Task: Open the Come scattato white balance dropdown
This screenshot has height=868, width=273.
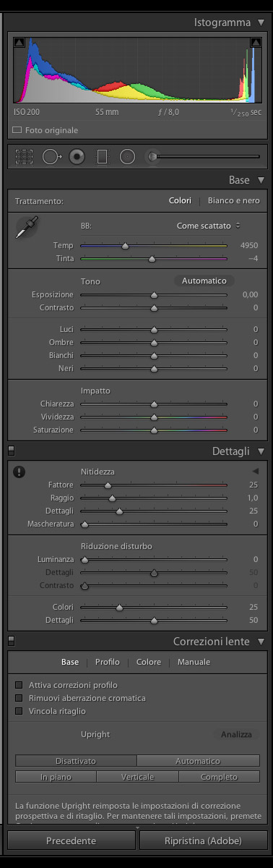Action: coord(209,226)
